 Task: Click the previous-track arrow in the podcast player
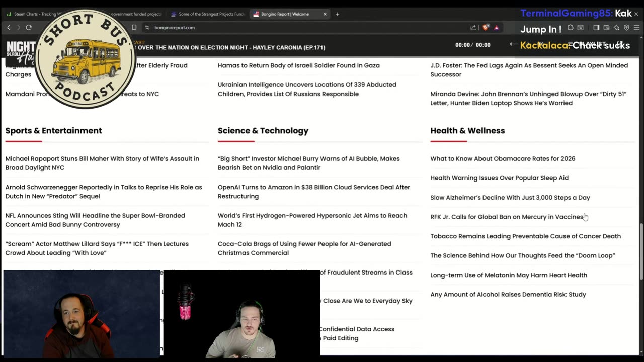[513, 44]
